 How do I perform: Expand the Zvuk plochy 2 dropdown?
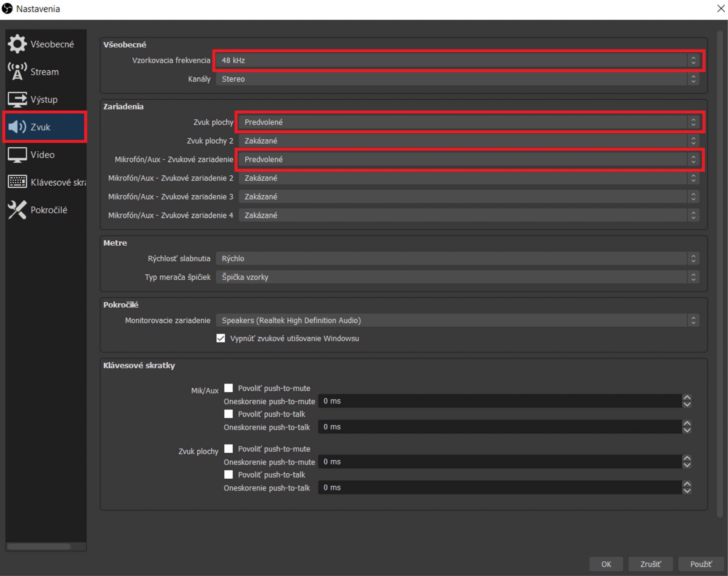click(x=469, y=141)
